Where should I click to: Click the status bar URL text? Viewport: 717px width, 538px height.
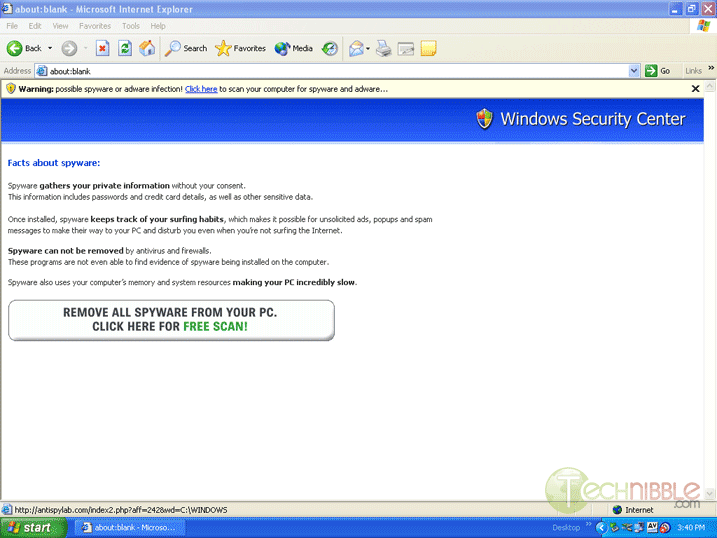pyautogui.click(x=121, y=510)
